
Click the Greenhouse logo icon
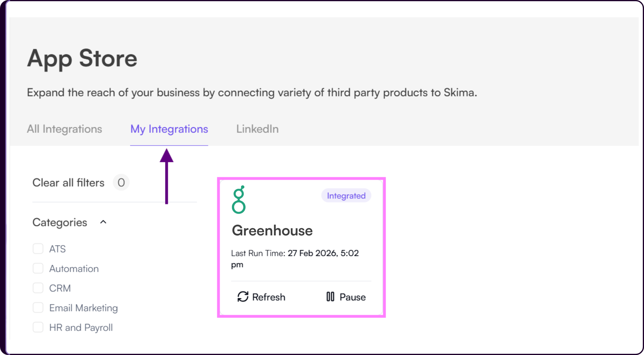[238, 200]
